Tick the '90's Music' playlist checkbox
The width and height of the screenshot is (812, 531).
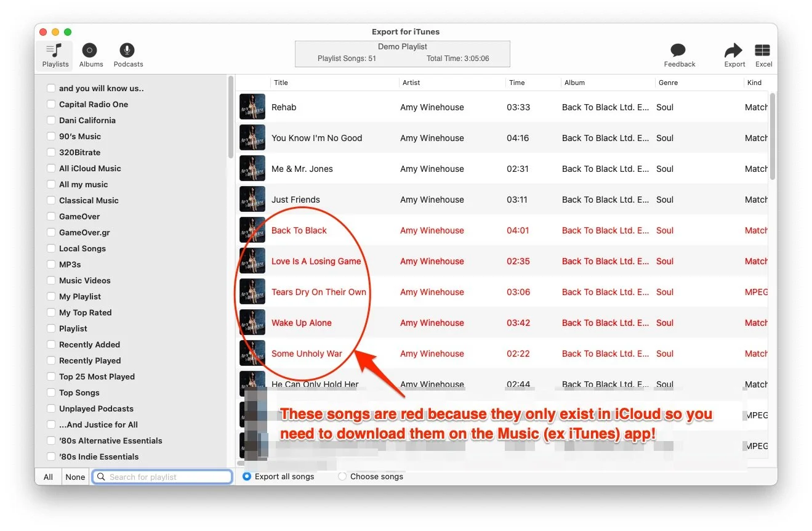(x=51, y=136)
